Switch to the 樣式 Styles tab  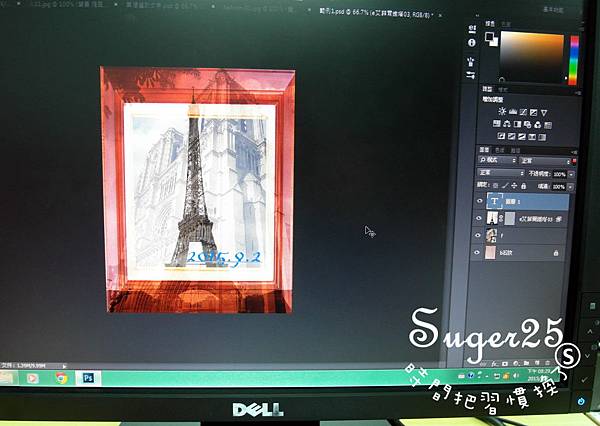(503, 89)
